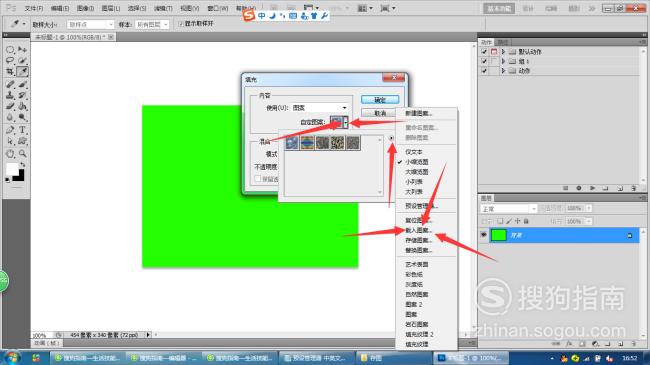The image size is (650, 365).
Task: Select the Eraser tool
Action: [x=10, y=107]
